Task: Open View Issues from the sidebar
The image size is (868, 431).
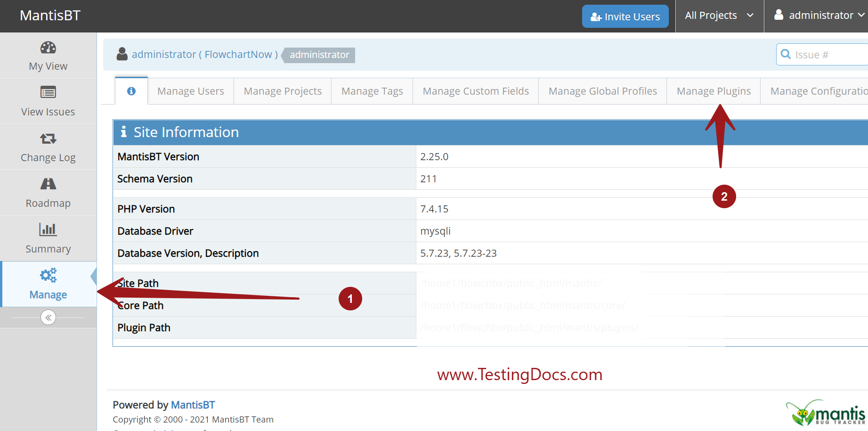Action: [x=48, y=112]
